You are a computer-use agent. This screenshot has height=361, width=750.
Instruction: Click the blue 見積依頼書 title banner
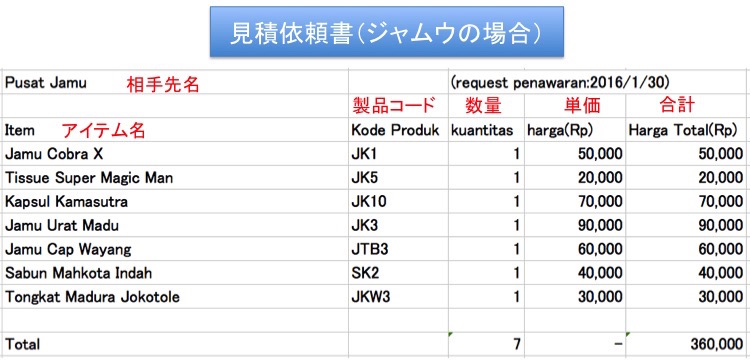(386, 32)
